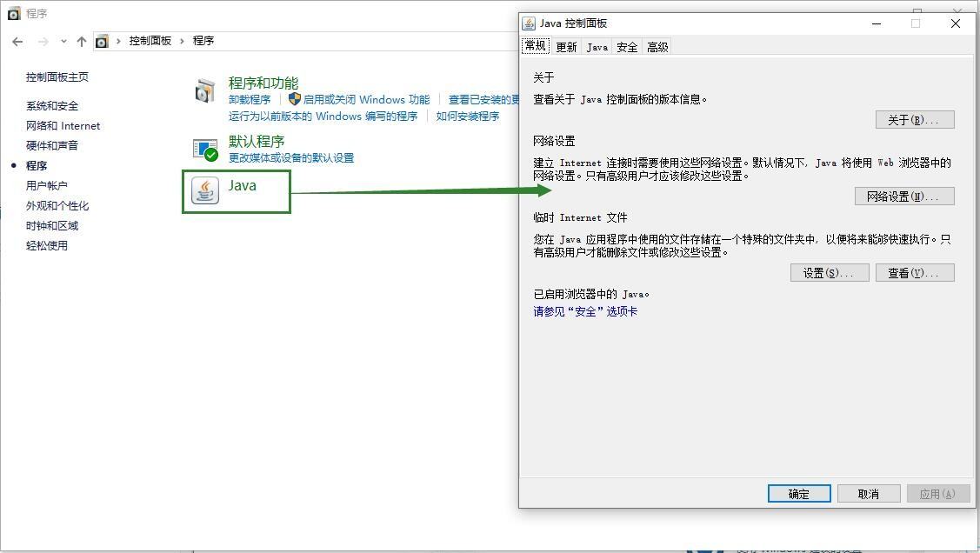Confirm with the 确定 button
980x553 pixels.
pos(799,494)
